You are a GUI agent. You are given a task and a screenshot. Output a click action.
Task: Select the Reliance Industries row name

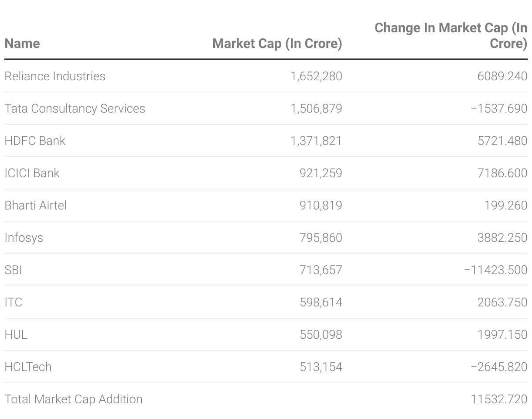coord(55,76)
